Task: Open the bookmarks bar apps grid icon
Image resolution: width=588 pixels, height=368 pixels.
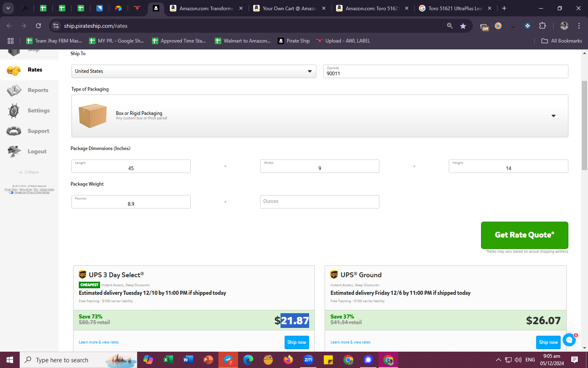Action: pos(11,41)
